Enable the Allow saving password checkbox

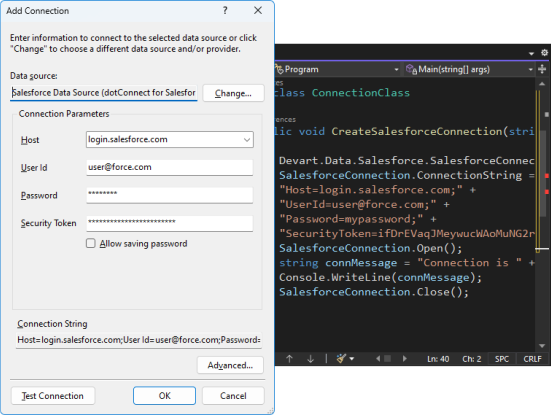point(91,243)
